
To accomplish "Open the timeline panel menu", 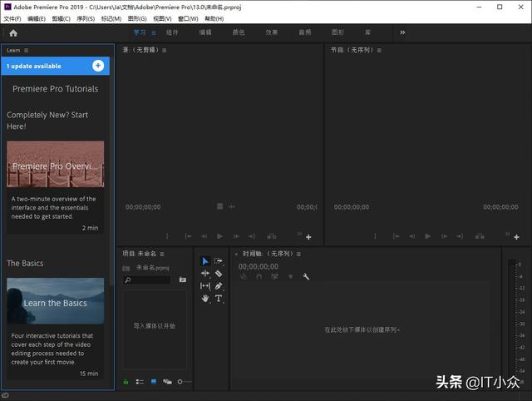I will pos(298,254).
